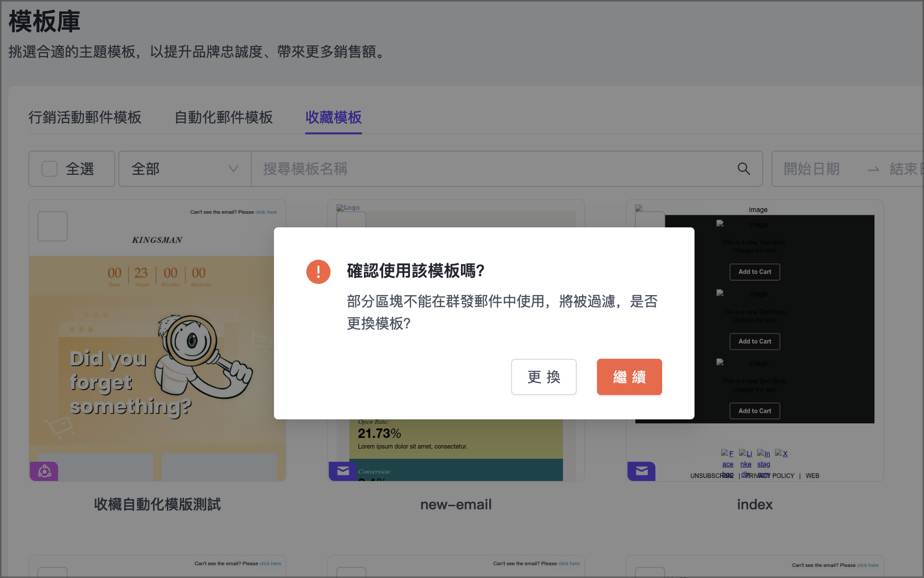Tick checkbox on Kingsman template card
Viewport: 924px width, 578px height.
53,226
